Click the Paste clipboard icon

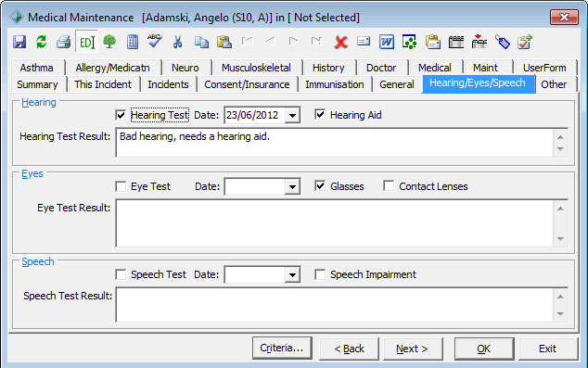224,42
